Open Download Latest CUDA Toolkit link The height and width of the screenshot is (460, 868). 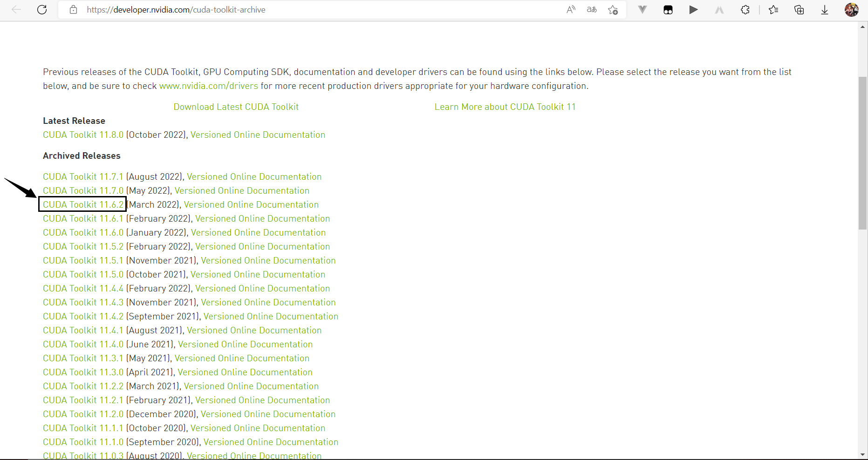click(x=236, y=107)
